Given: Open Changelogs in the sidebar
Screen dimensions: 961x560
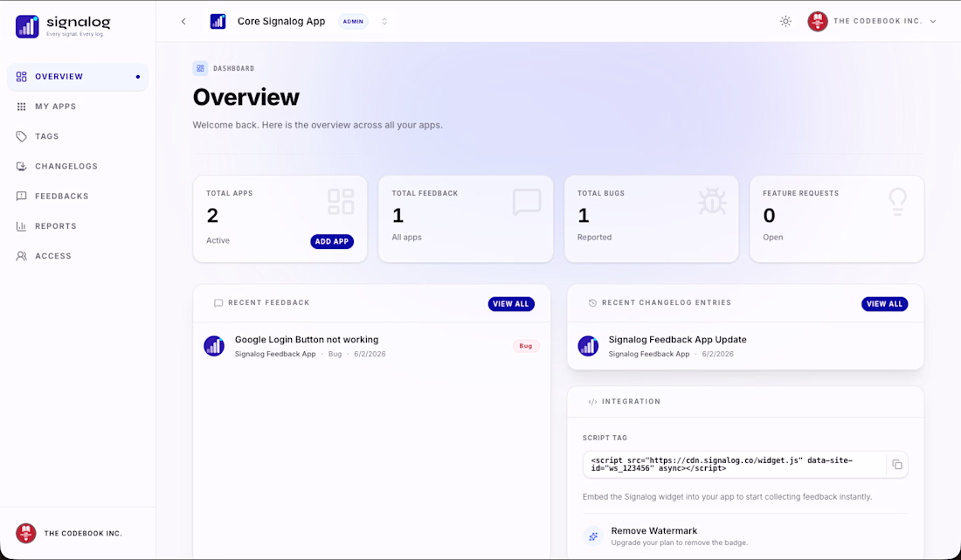Looking at the screenshot, I should point(78,166).
